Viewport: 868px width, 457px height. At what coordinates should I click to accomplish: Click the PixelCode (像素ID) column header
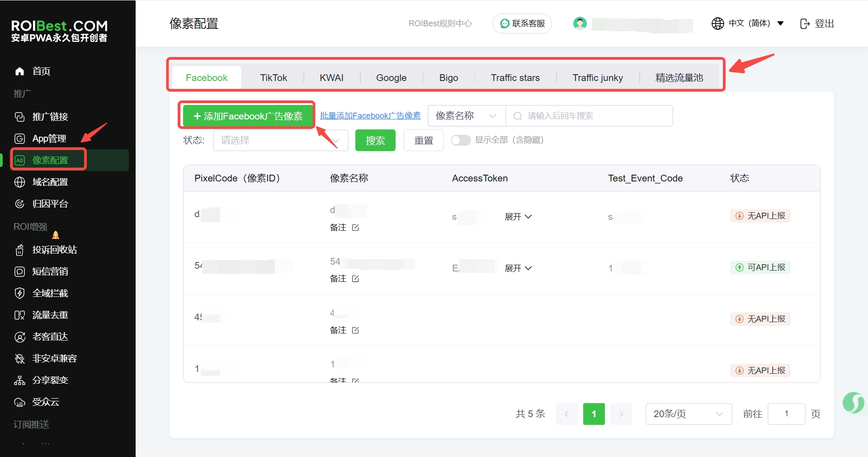[x=237, y=178]
